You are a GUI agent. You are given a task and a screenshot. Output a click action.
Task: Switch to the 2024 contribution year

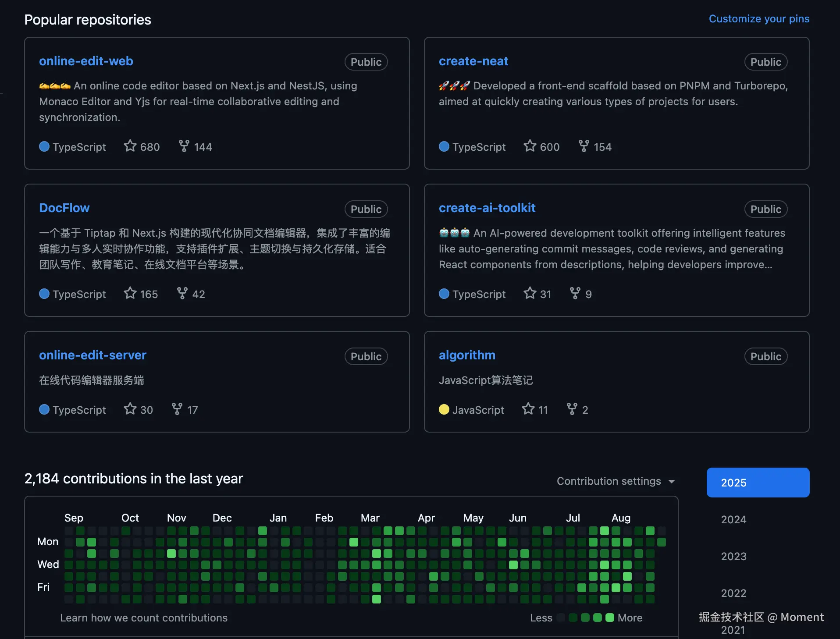tap(733, 519)
